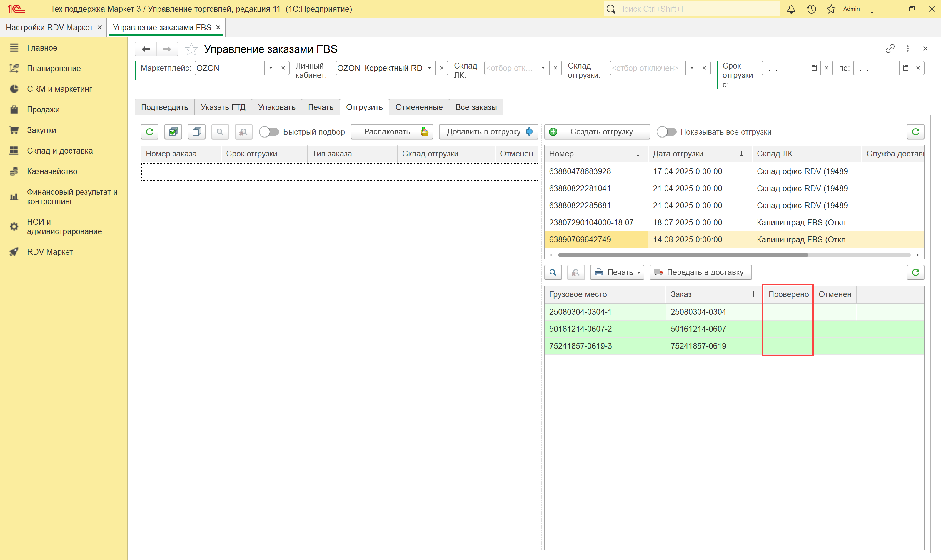
Task: Open the notifications bell icon
Action: click(791, 9)
